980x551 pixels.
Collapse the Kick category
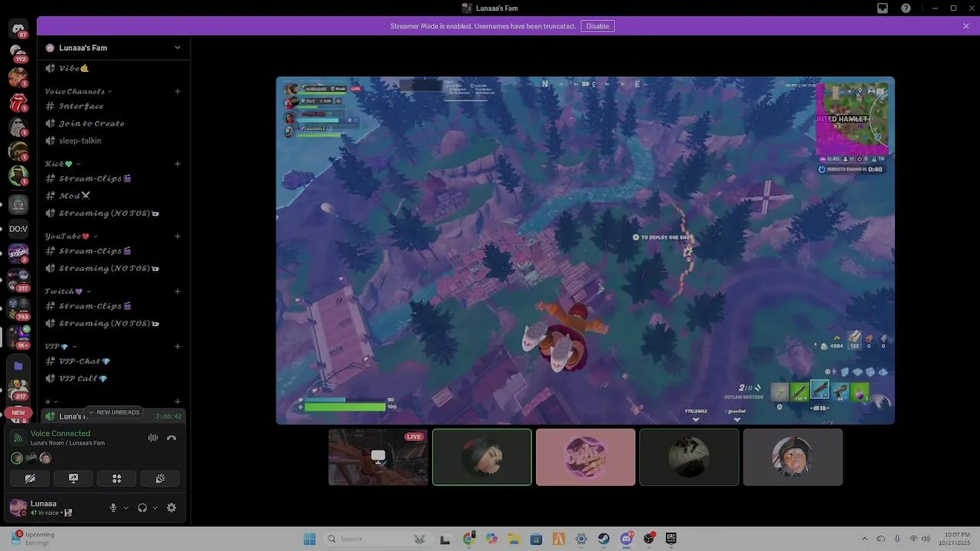point(63,164)
